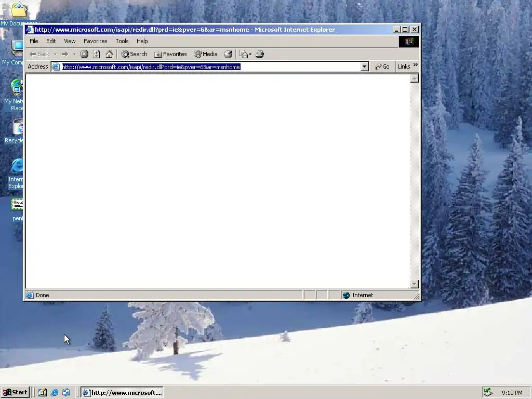
Task: Click the window resize grip corner
Action: [416, 297]
